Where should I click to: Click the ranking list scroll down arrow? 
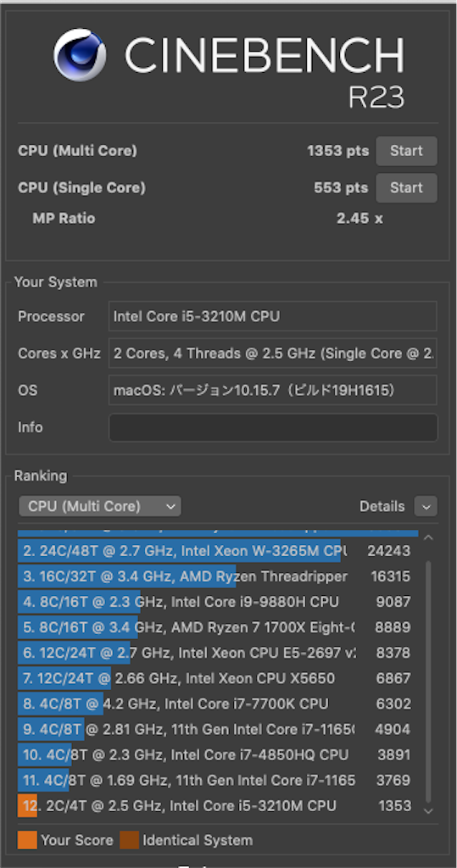click(428, 810)
